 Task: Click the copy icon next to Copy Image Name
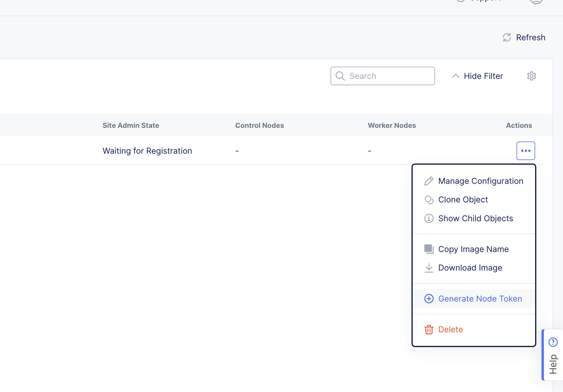click(429, 249)
